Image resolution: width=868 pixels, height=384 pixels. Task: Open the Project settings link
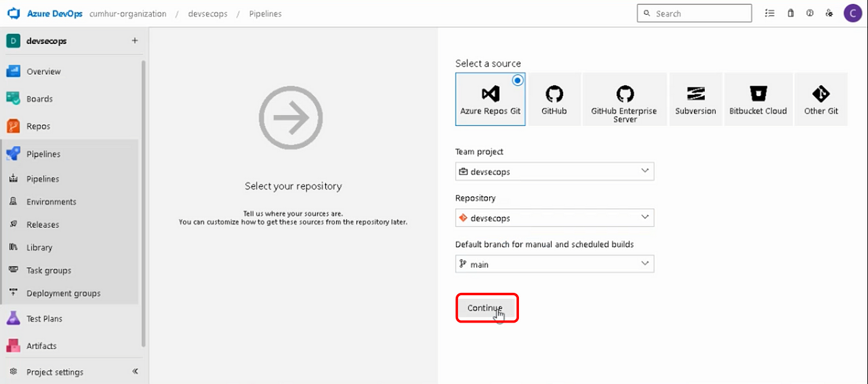[x=55, y=372]
